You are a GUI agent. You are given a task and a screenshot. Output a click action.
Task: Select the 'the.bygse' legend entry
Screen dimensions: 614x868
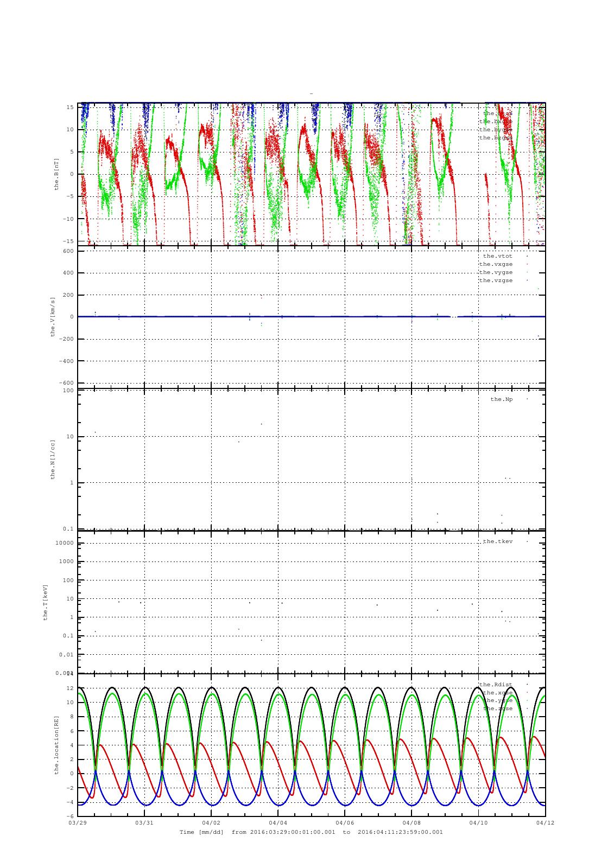coord(496,130)
